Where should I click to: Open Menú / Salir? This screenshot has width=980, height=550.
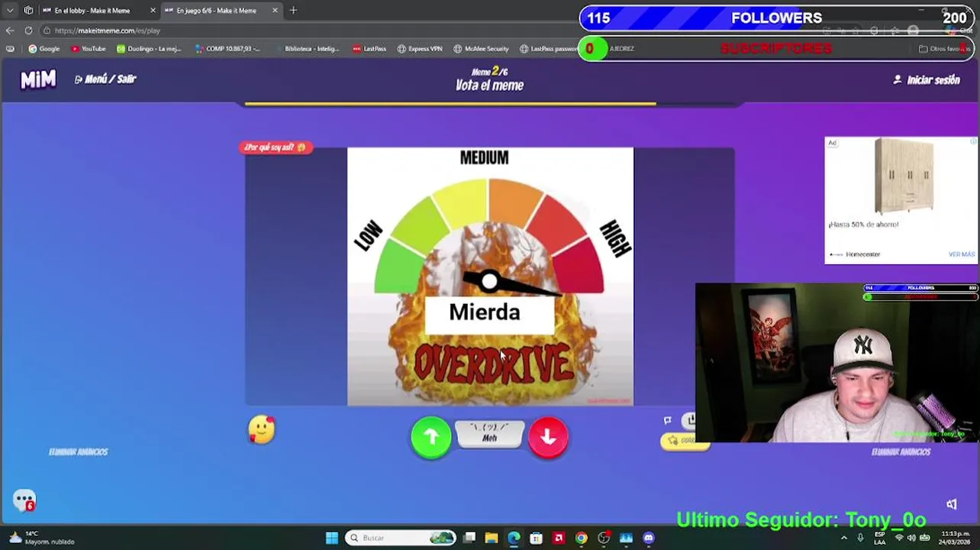pyautogui.click(x=105, y=79)
